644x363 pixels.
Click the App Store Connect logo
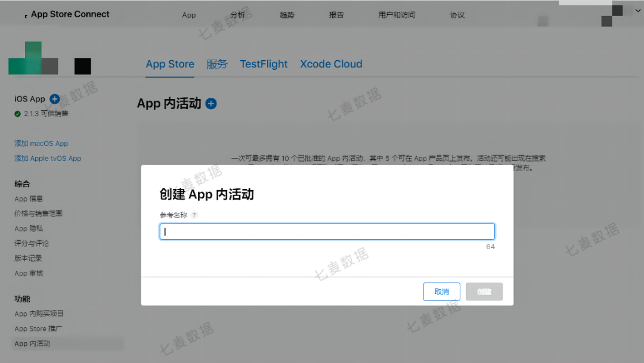[67, 14]
